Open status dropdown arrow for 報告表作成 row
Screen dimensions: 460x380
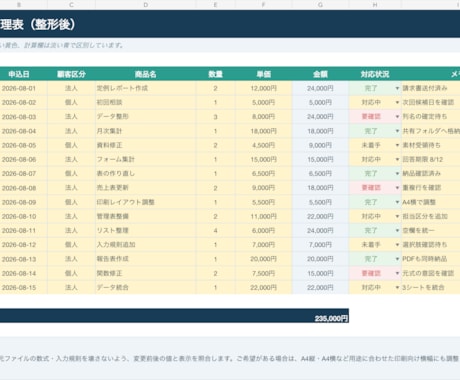(x=397, y=259)
